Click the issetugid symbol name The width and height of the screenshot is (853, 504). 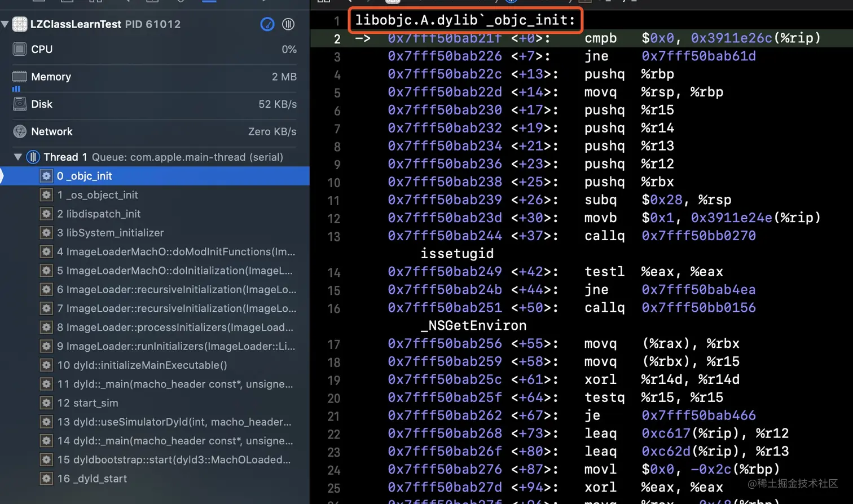(457, 254)
